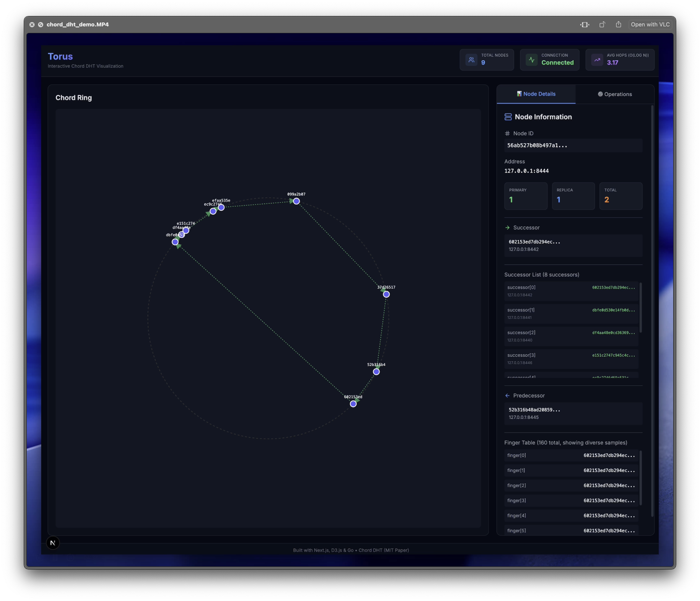Viewport: 700px width, 601px height.
Task: Click the green Successor arrow icon
Action: pyautogui.click(x=508, y=228)
